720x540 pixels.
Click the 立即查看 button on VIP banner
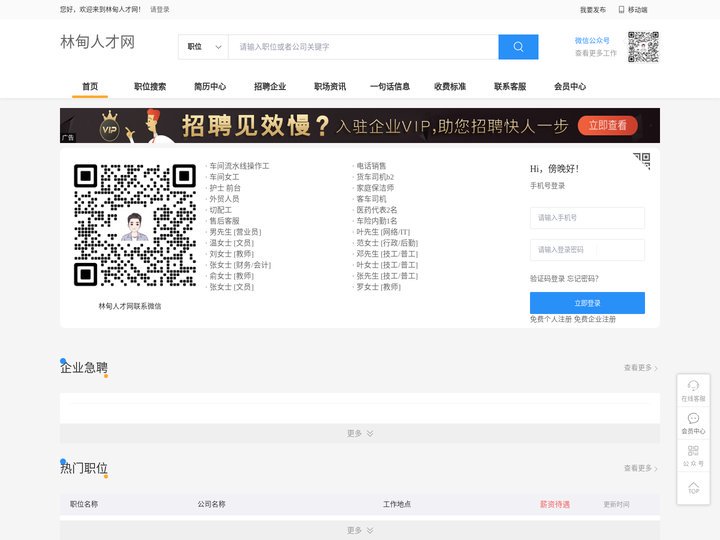click(608, 125)
